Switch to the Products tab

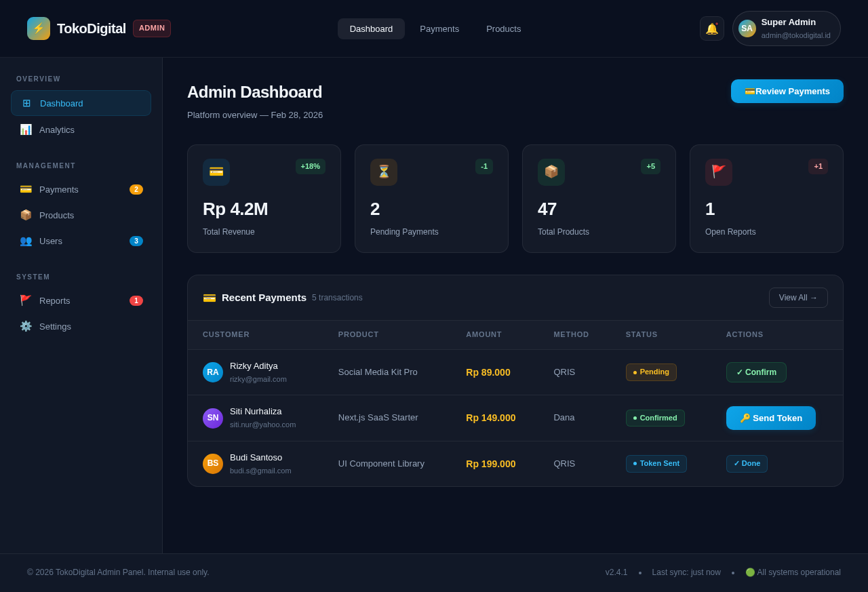tap(503, 28)
